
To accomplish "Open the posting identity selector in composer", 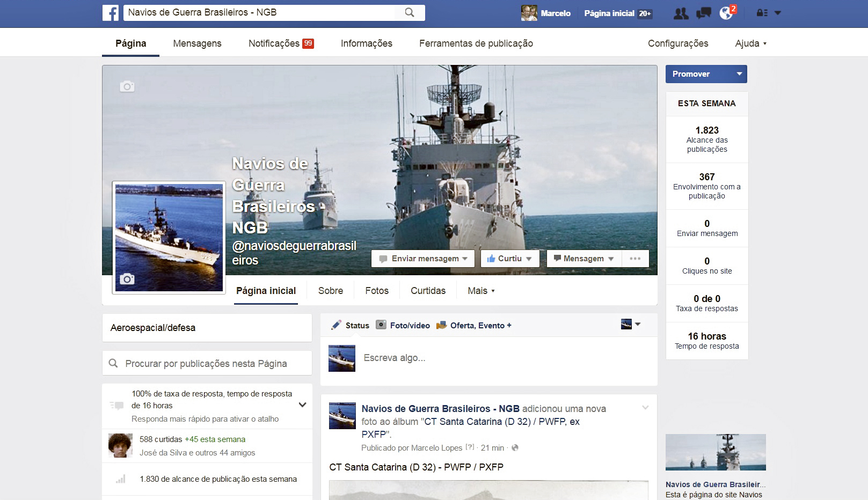I will [x=631, y=324].
